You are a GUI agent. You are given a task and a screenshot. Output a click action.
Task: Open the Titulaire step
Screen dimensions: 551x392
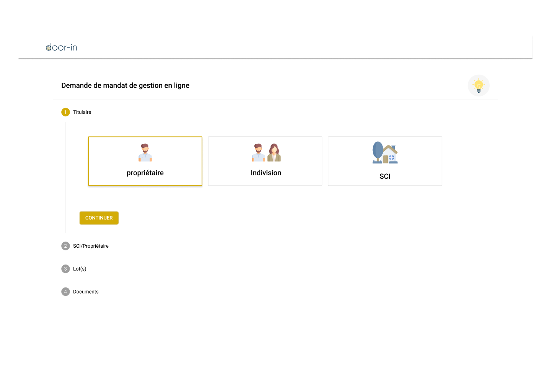[x=82, y=112]
